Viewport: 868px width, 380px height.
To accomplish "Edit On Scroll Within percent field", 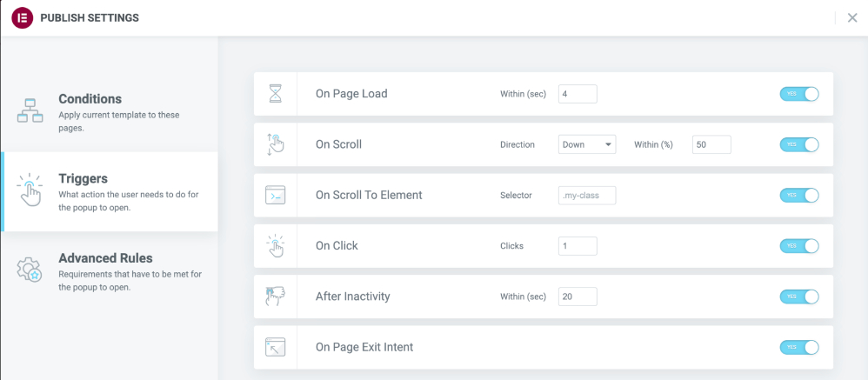I will (711, 144).
